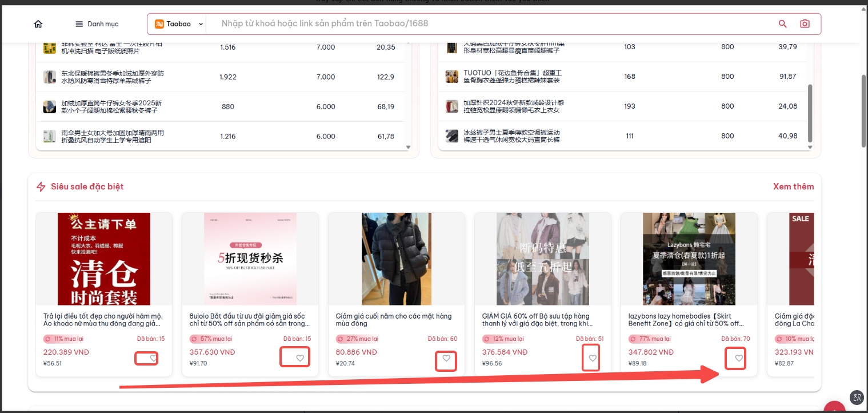Click scrollbar thumb of table containing TUOTUO row
868x413 pixels.
pyautogui.click(x=810, y=114)
